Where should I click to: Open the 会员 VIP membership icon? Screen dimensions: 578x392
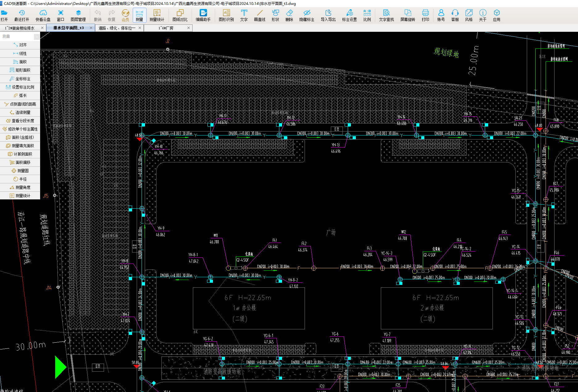pyautogui.click(x=125, y=15)
